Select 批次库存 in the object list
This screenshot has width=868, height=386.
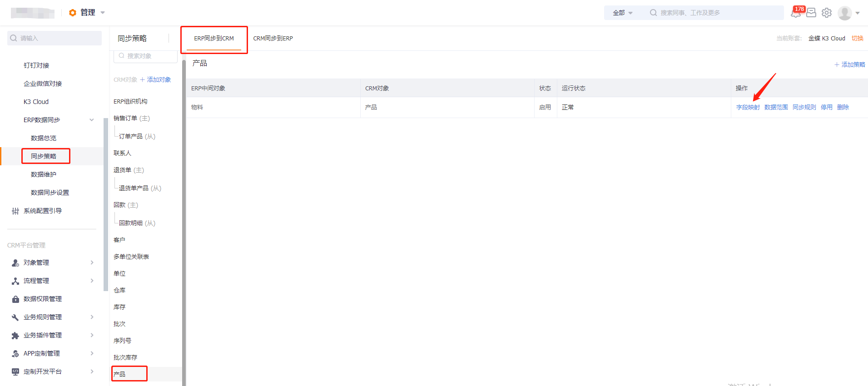point(125,357)
